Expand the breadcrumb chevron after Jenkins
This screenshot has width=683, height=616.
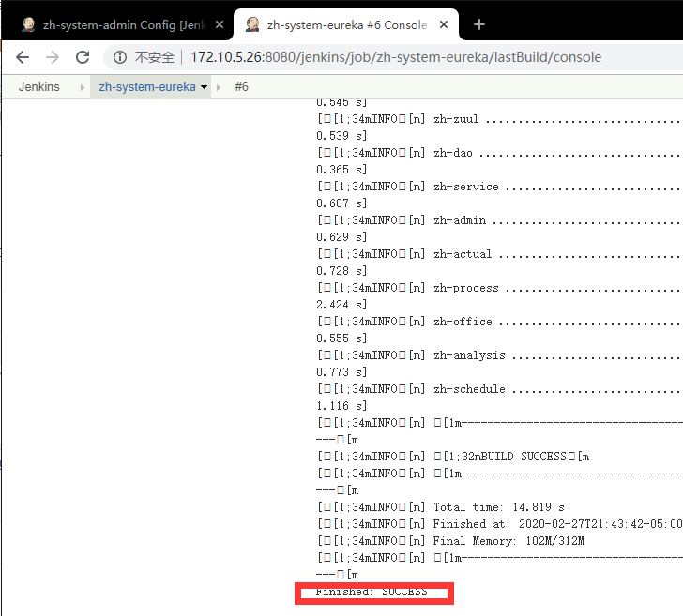(82, 87)
